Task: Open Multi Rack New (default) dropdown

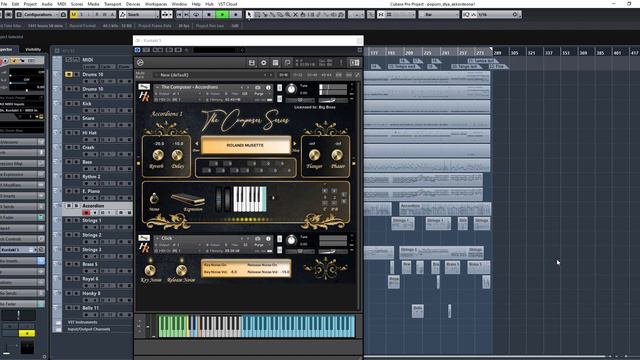Action: [x=212, y=75]
